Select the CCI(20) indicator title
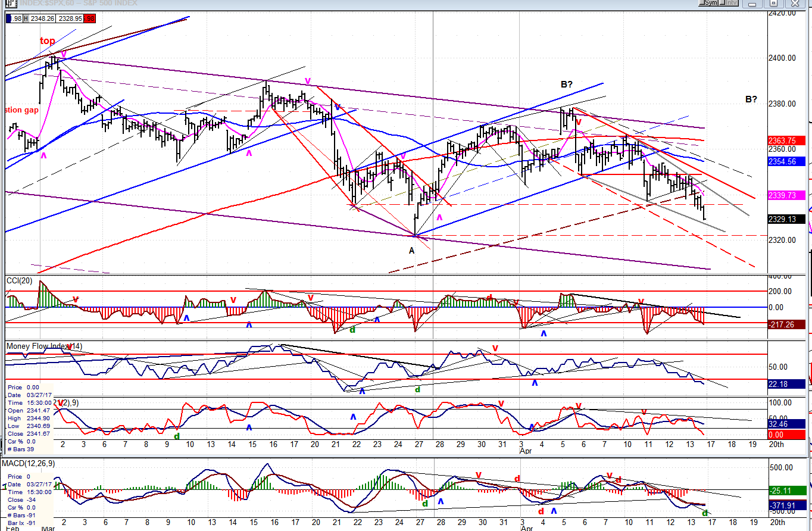Image resolution: width=812 pixels, height=531 pixels. [x=18, y=280]
